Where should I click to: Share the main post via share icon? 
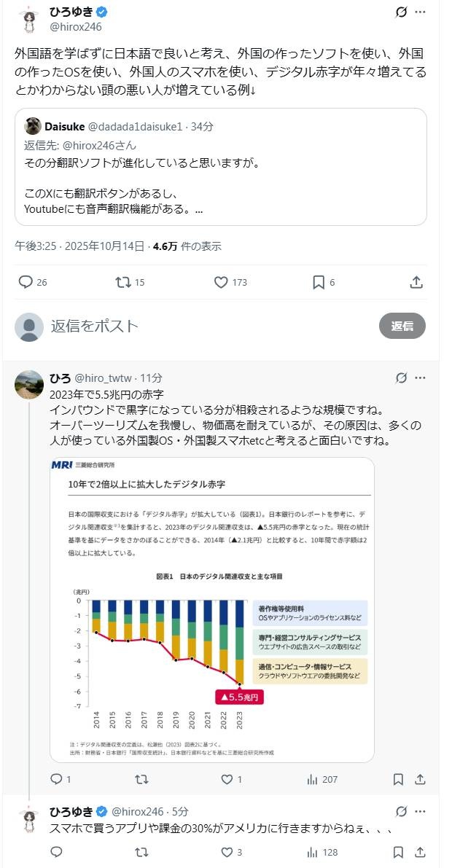[x=416, y=282]
